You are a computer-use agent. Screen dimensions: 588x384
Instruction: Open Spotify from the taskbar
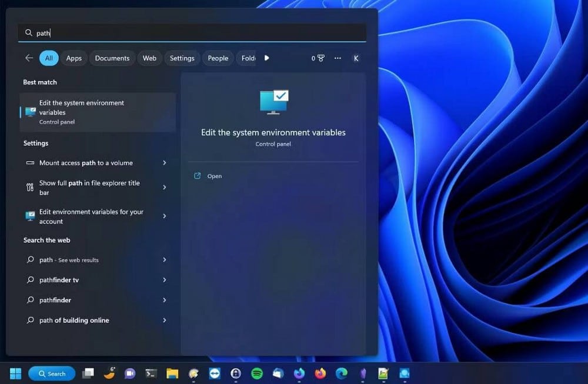(257, 373)
